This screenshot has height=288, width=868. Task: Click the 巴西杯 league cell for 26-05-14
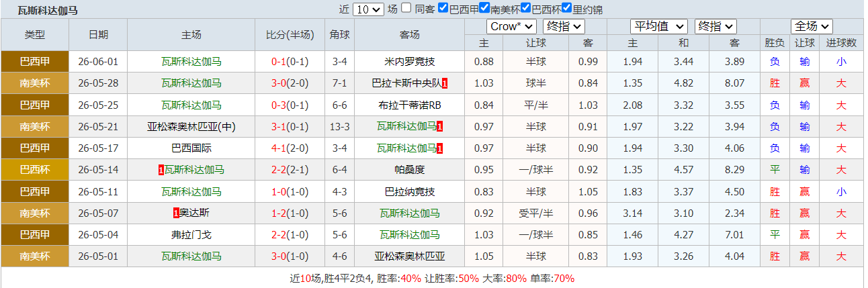click(35, 169)
